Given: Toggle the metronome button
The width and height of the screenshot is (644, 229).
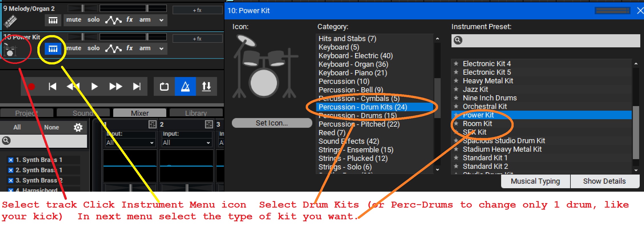Looking at the screenshot, I should (185, 86).
